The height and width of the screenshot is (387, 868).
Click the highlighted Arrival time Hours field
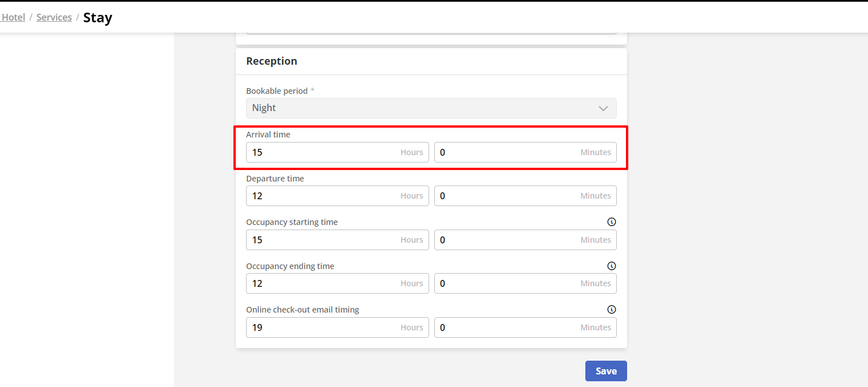337,152
